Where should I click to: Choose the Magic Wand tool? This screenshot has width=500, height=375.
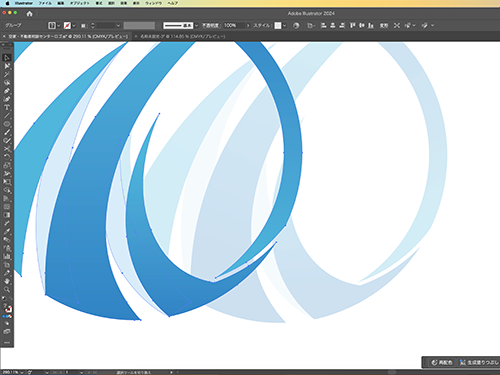(7, 74)
